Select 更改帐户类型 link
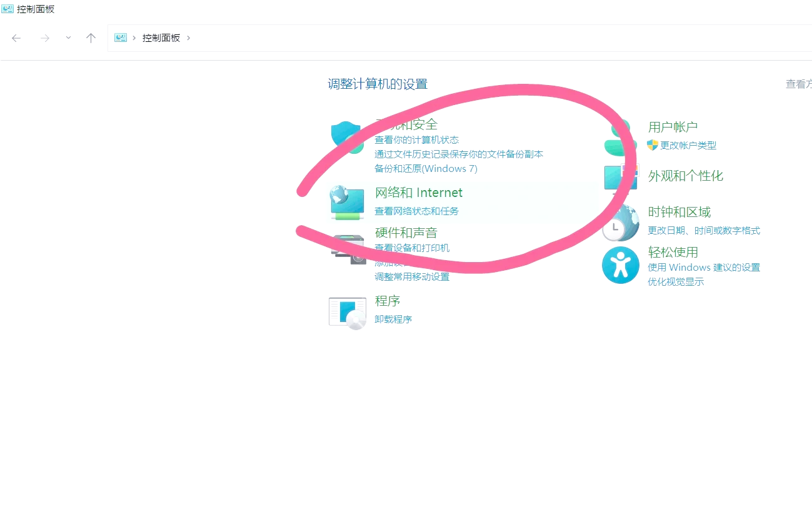Screen dimensions: 812x514 coord(688,146)
